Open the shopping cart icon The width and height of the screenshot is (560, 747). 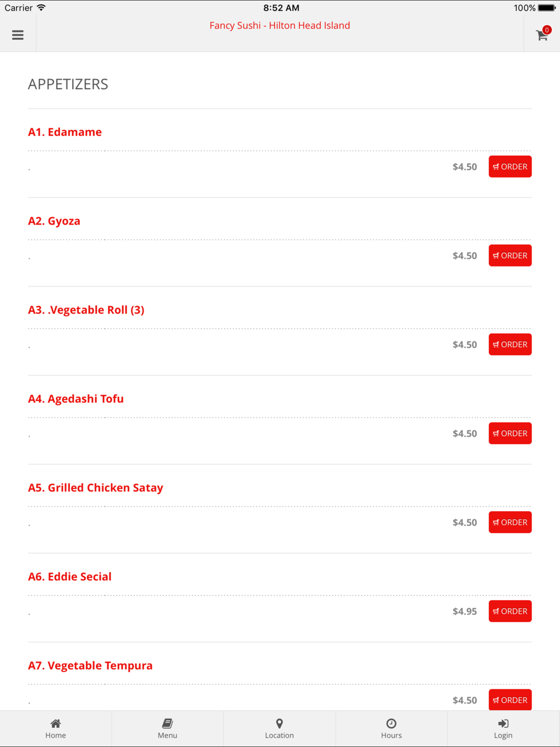coord(541,36)
